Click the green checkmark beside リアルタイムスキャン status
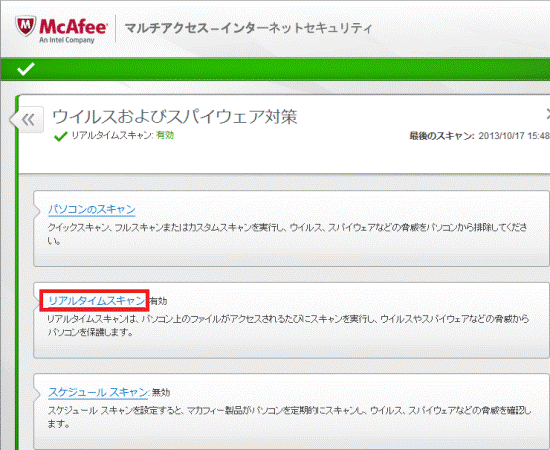The height and width of the screenshot is (450, 550). tap(61, 136)
